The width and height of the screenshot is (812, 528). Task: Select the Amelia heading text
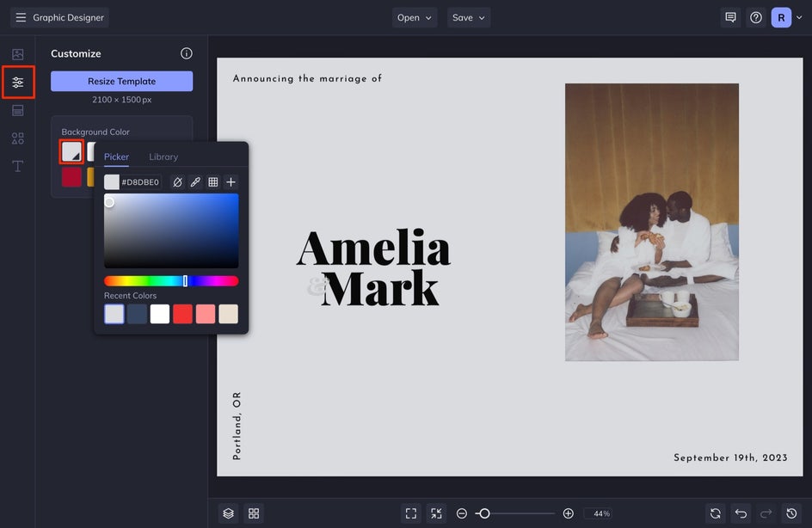[373, 248]
